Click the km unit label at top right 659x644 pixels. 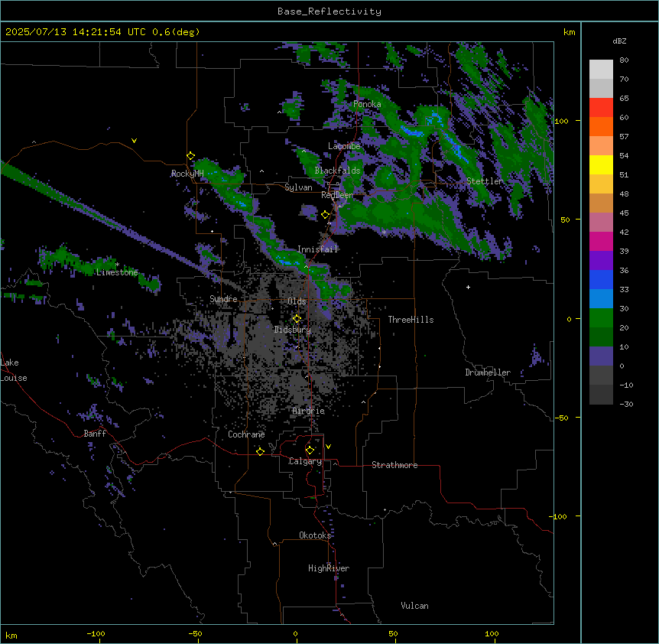coord(569,32)
